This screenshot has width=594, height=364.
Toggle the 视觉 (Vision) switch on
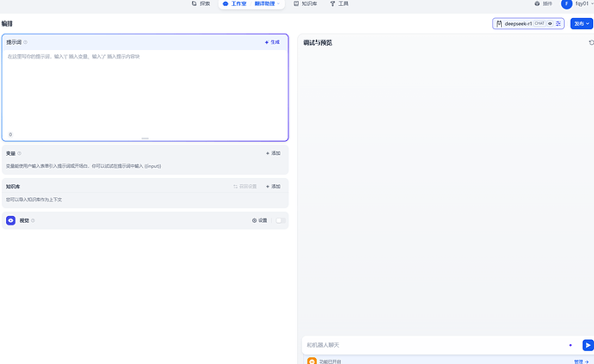280,220
